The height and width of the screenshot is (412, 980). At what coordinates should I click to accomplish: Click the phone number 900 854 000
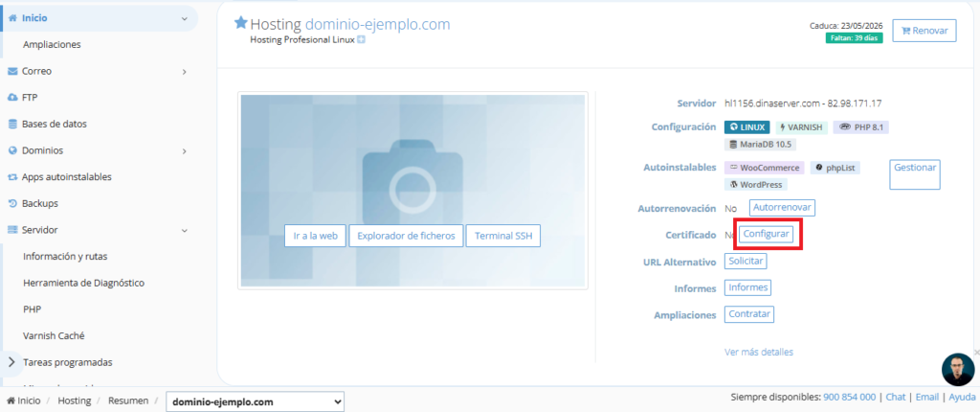coord(850,397)
